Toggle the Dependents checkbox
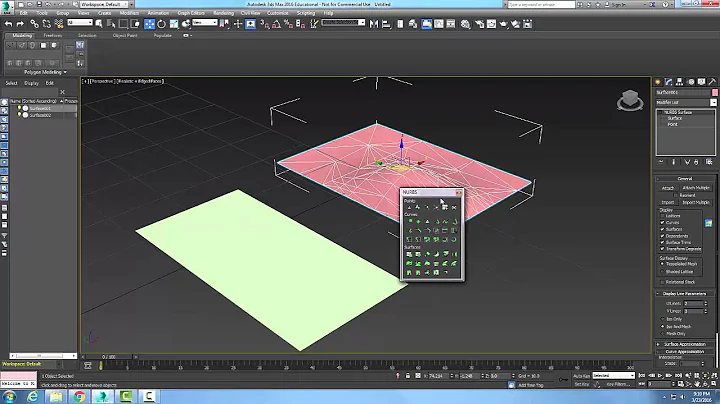Viewport: 720px width, 404px height. click(x=663, y=236)
